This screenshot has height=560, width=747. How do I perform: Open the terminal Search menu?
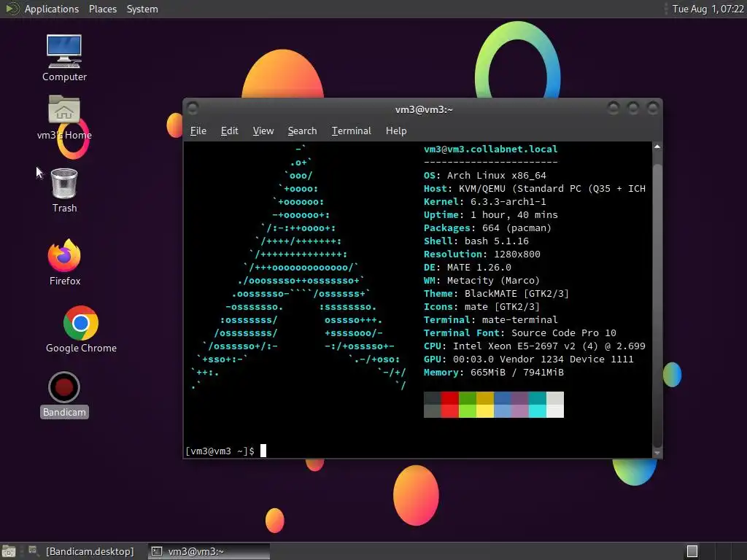coord(302,131)
